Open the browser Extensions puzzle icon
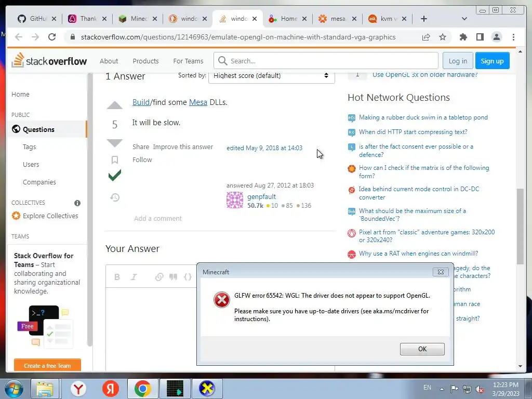Screen dimensions: 532x399 pos(463,37)
